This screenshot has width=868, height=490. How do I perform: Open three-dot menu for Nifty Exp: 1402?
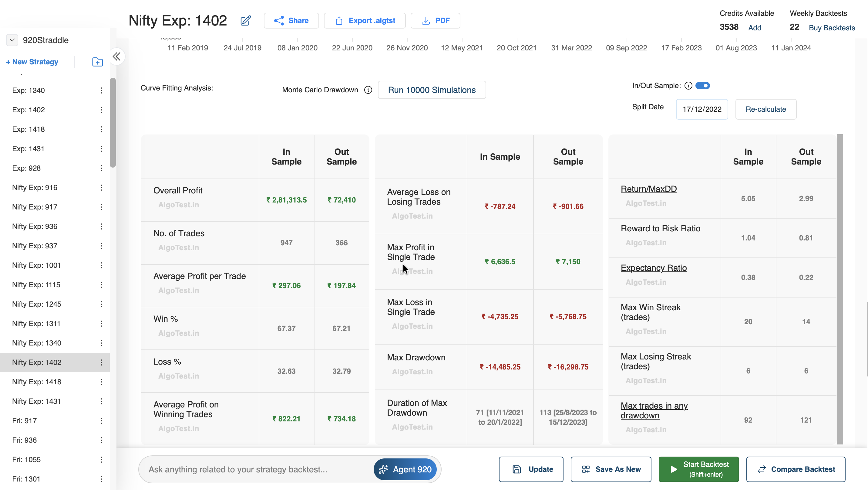101,362
